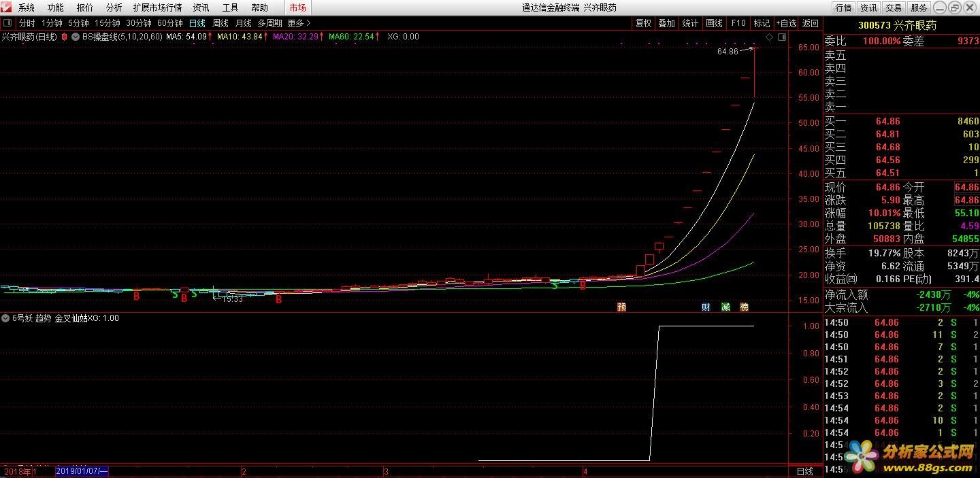Select the 市场 tab in menu bar
Image resolution: width=980 pixels, height=478 pixels.
click(x=297, y=7)
